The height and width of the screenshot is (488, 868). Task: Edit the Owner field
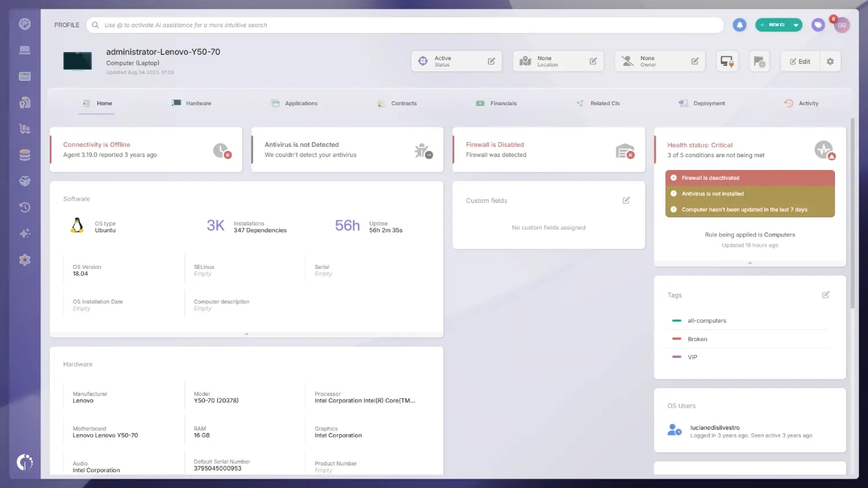[x=695, y=61]
